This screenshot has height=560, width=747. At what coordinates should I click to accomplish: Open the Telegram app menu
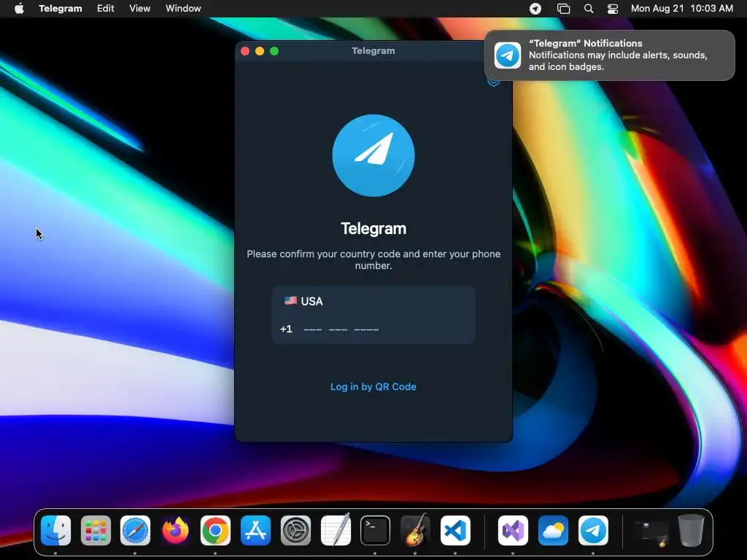pos(61,8)
